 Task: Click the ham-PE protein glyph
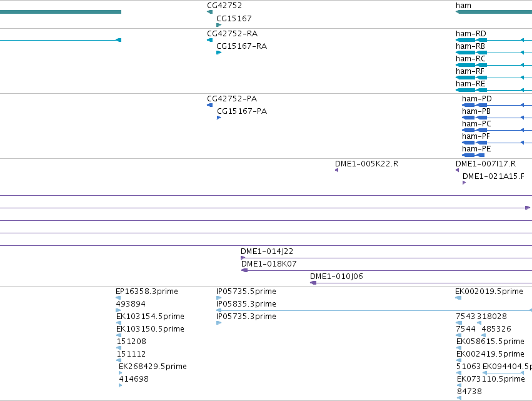(473, 155)
